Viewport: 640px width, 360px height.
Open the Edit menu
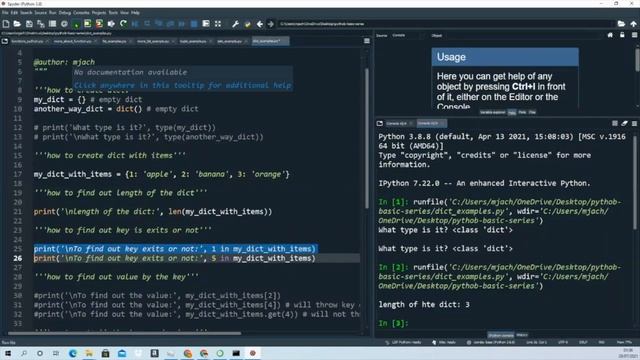coord(14,13)
